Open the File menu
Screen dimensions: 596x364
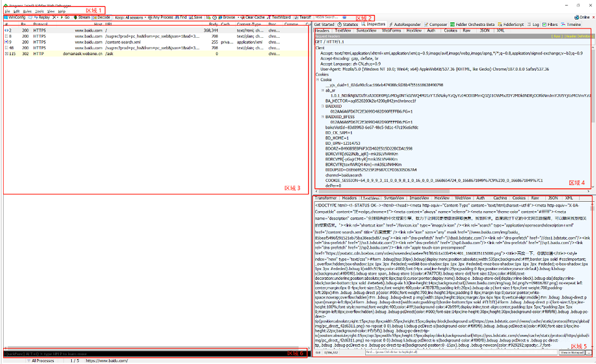[7, 11]
